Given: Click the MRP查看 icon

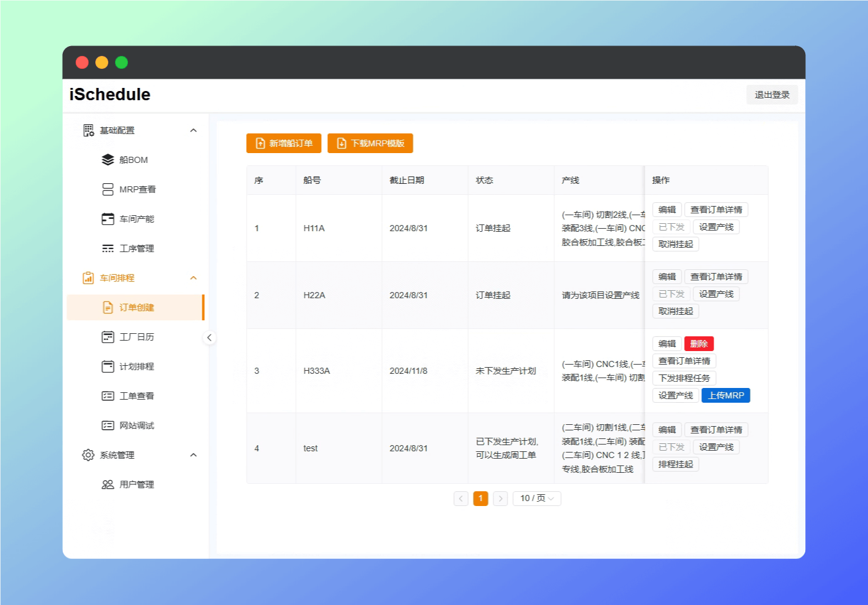Looking at the screenshot, I should tap(108, 189).
